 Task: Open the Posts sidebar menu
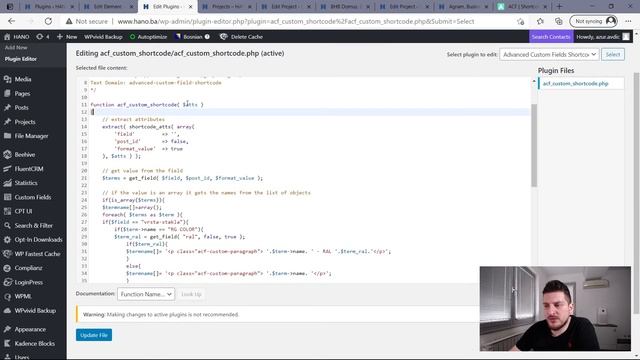(22, 108)
